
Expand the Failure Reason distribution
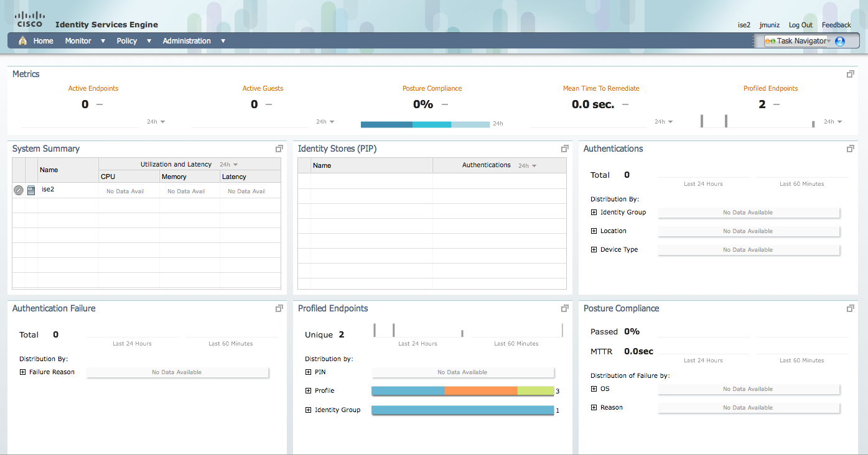point(22,372)
